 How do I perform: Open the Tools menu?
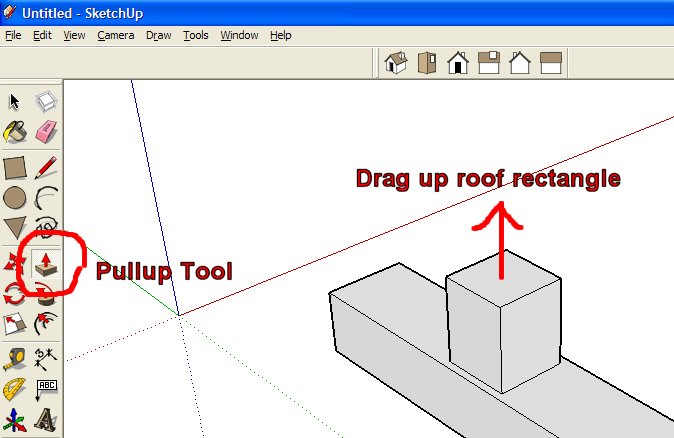[x=196, y=35]
